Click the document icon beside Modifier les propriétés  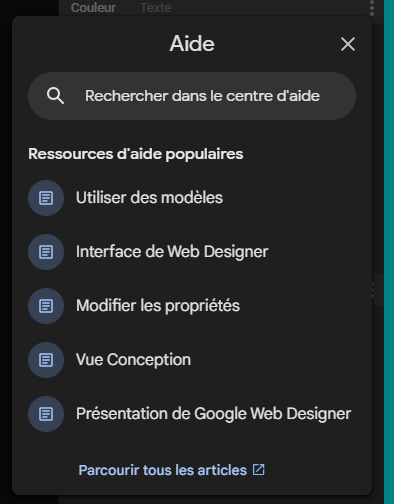pos(46,306)
